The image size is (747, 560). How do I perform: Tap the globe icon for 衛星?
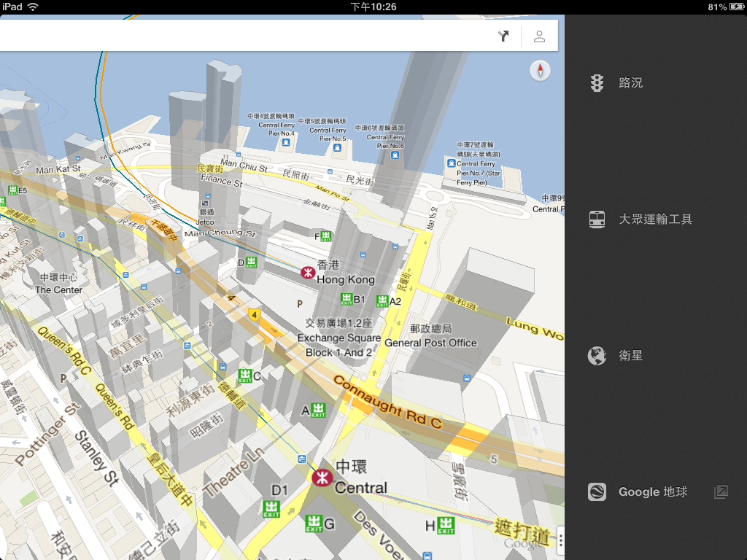coord(597,356)
